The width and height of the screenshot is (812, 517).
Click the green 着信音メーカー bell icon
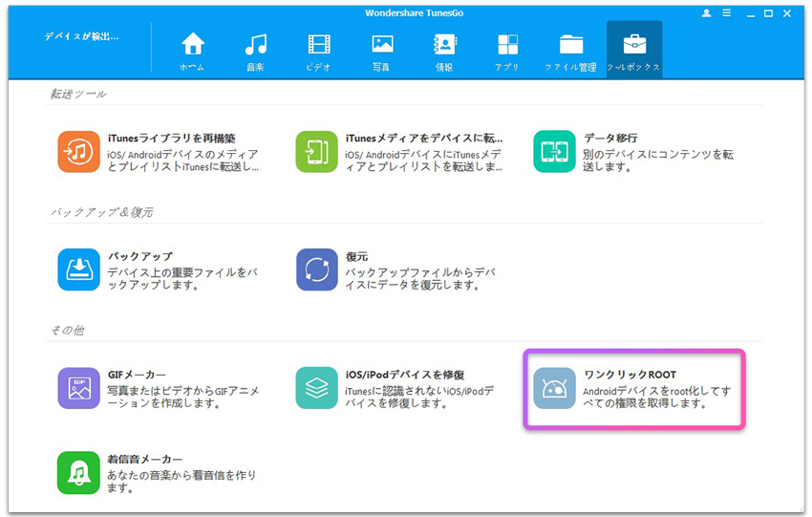point(78,472)
